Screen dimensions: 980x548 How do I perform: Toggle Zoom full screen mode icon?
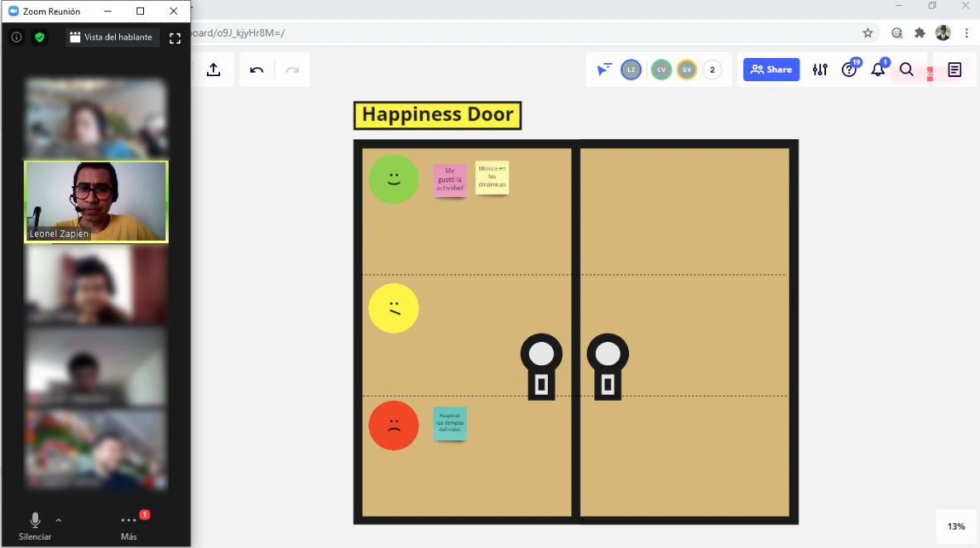coord(175,37)
